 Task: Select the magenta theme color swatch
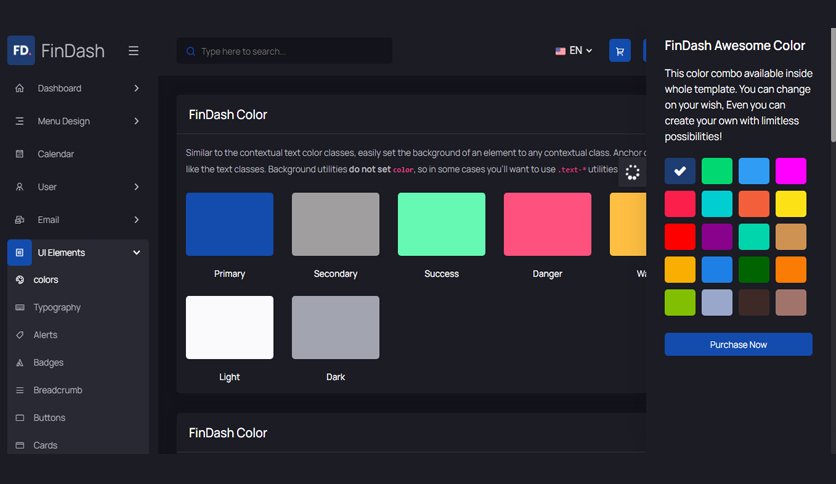[791, 171]
